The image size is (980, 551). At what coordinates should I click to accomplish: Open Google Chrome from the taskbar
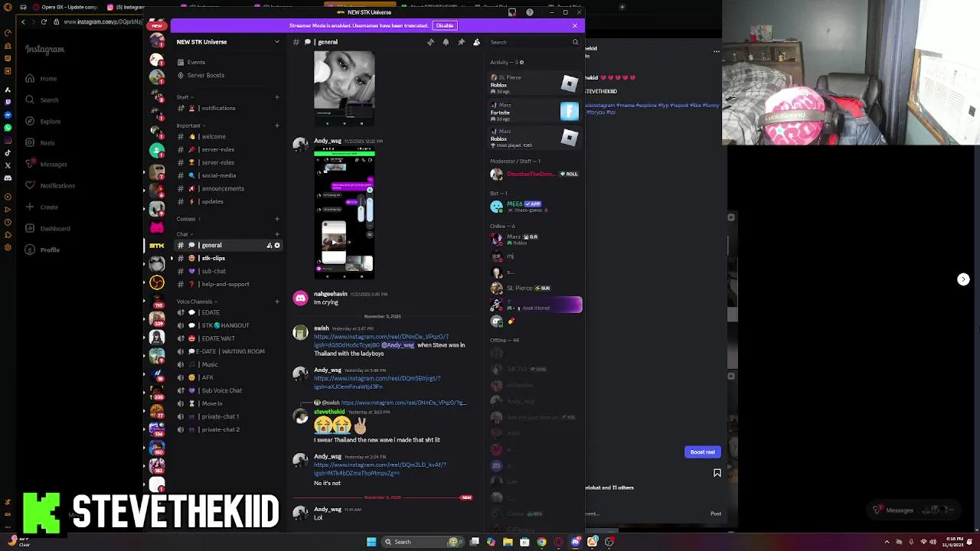pos(541,542)
